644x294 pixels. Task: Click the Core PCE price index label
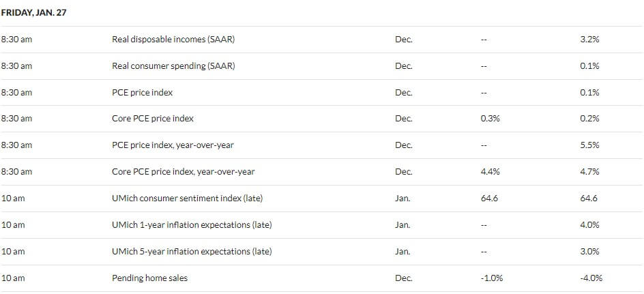[x=152, y=118]
